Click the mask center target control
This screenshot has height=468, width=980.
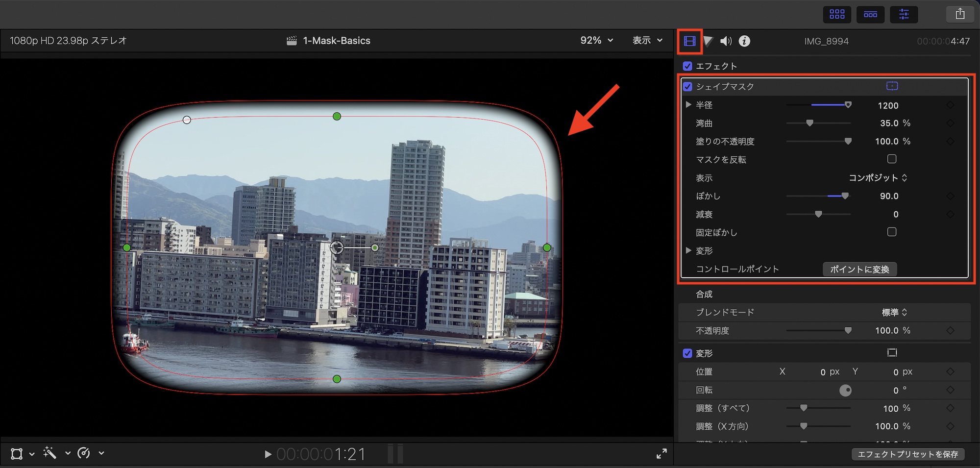coord(337,248)
